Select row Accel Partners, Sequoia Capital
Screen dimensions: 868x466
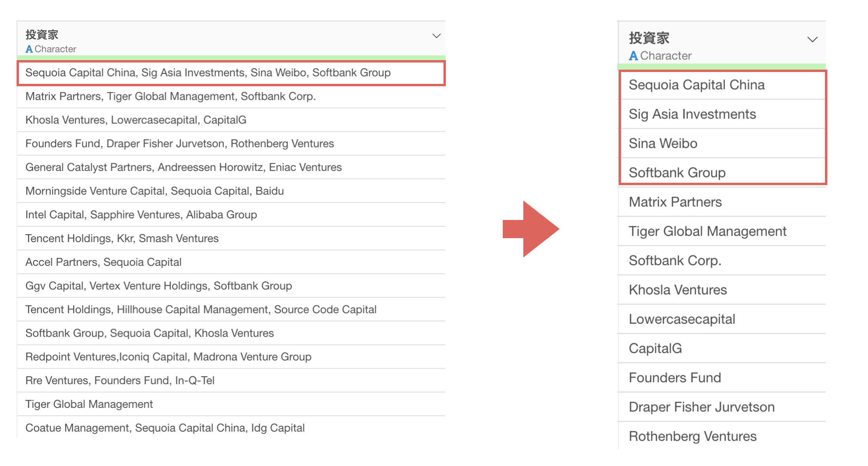(x=231, y=262)
